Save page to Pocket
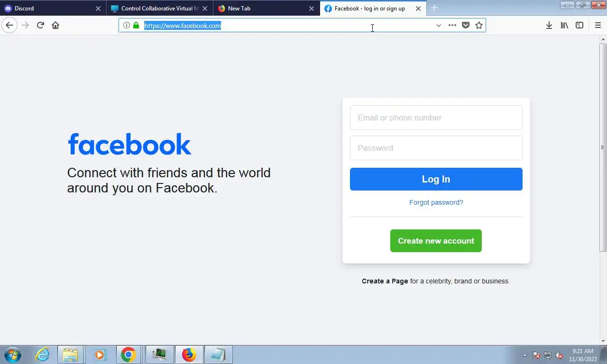The width and height of the screenshot is (607, 364). (x=466, y=25)
